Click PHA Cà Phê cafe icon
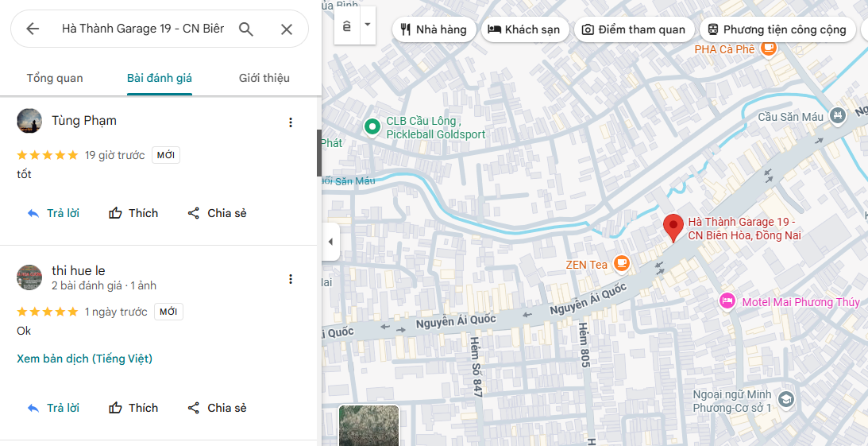868x446 pixels. tap(768, 48)
